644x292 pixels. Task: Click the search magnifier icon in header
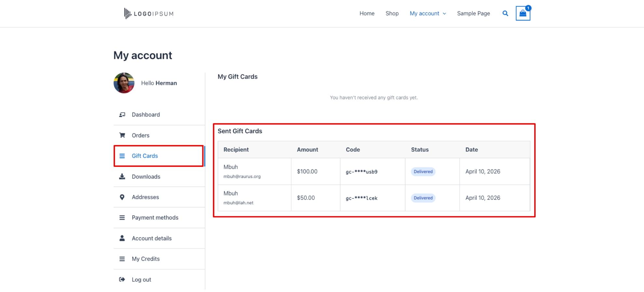point(505,13)
